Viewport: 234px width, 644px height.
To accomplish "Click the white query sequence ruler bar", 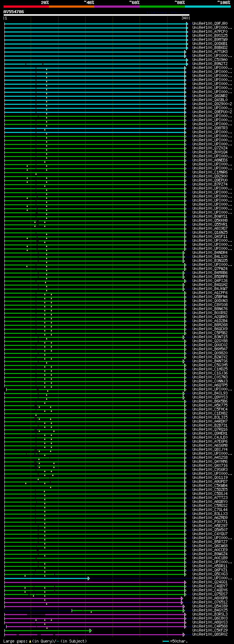I will (97, 15).
